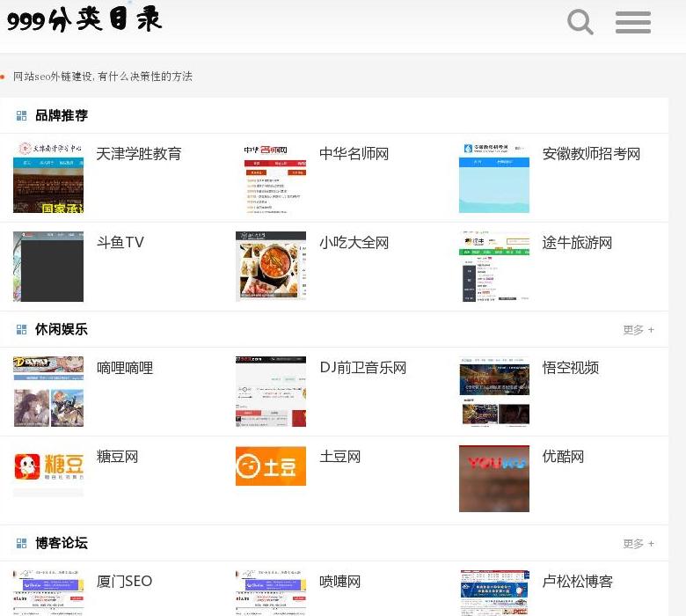
Task: Open the 糖豆网 link
Action: 117,457
